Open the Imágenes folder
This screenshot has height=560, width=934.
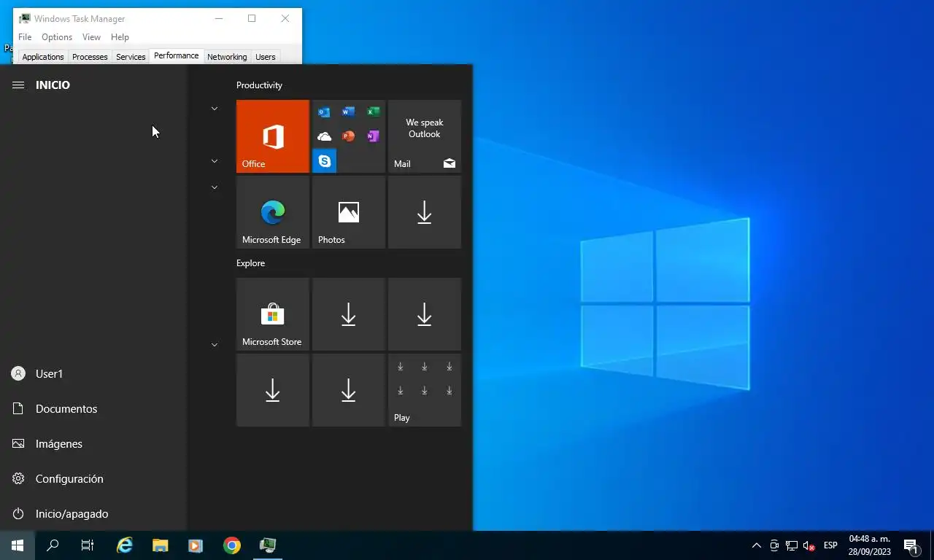(93, 443)
